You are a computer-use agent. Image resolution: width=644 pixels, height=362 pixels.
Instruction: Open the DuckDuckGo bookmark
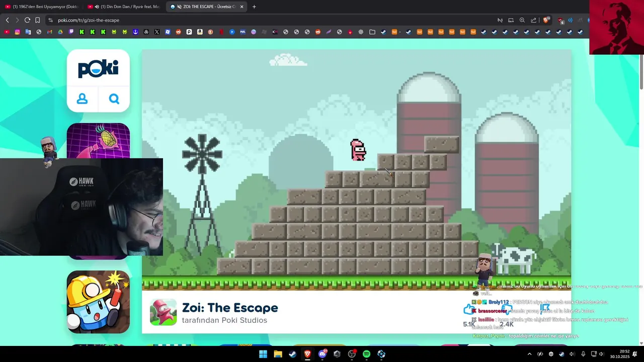click(x=210, y=32)
